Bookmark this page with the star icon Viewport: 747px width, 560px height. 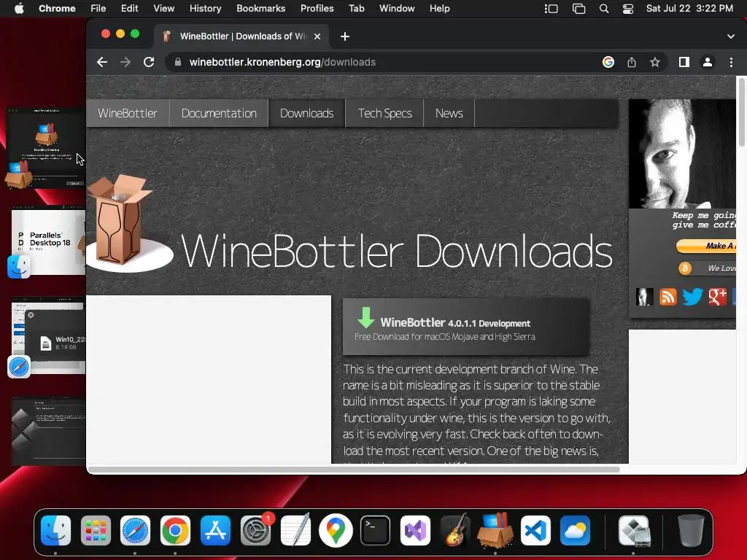click(x=655, y=63)
